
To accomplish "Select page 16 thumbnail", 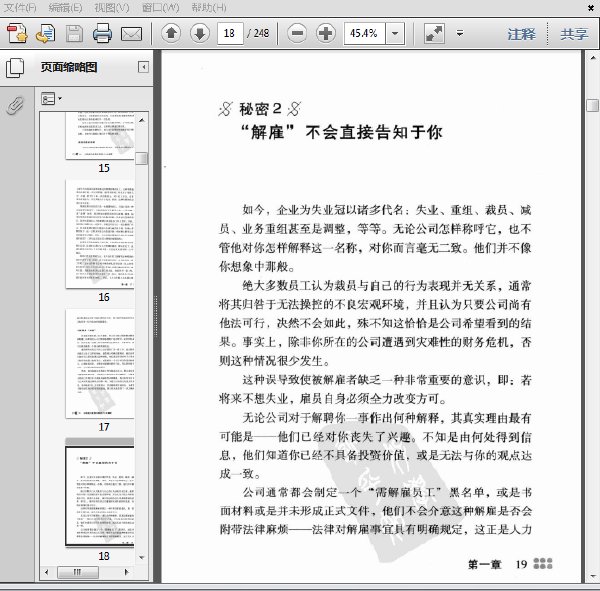I will click(x=100, y=234).
